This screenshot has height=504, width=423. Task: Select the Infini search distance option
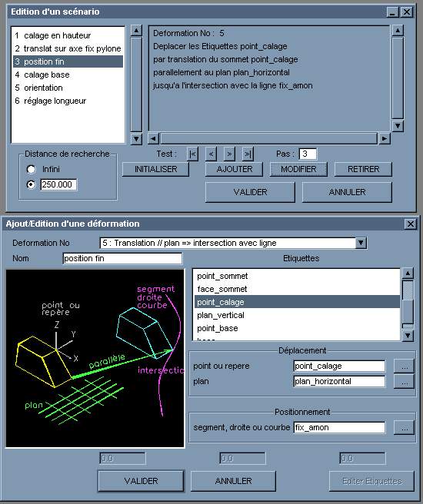coord(31,169)
